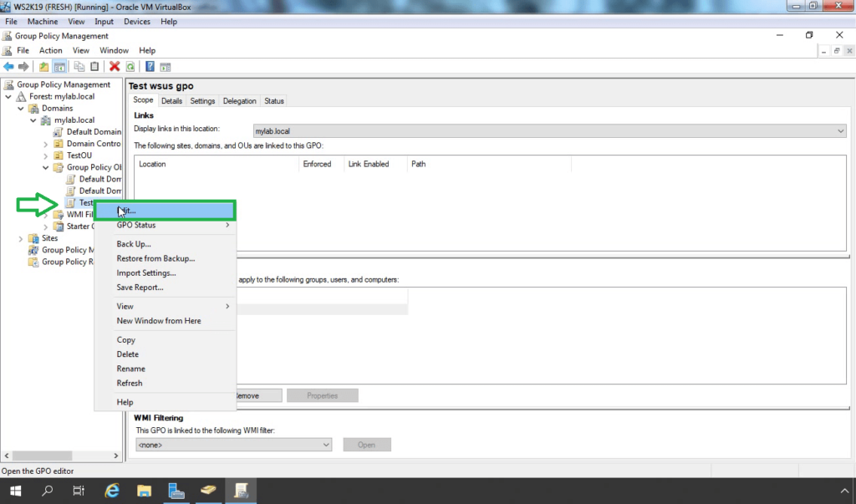Open Help via the blue question icon

[150, 67]
